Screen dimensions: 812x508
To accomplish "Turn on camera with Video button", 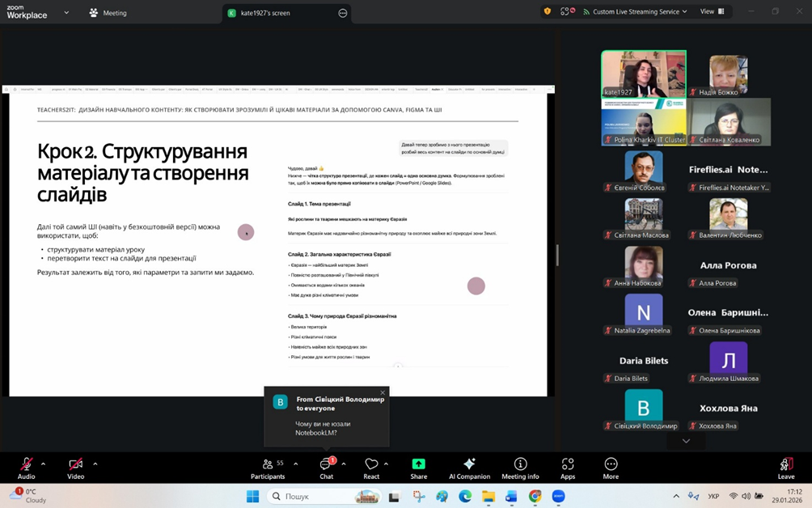I will pyautogui.click(x=75, y=468).
